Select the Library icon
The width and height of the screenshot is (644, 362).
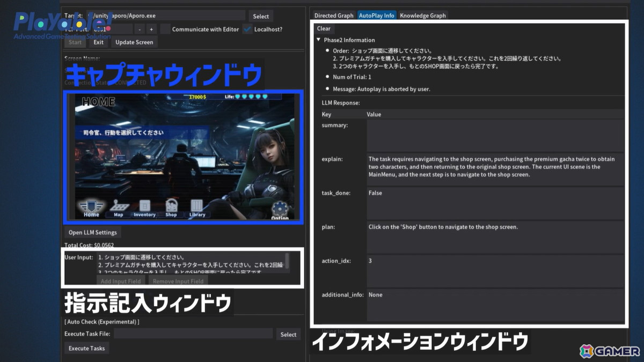coord(197,208)
